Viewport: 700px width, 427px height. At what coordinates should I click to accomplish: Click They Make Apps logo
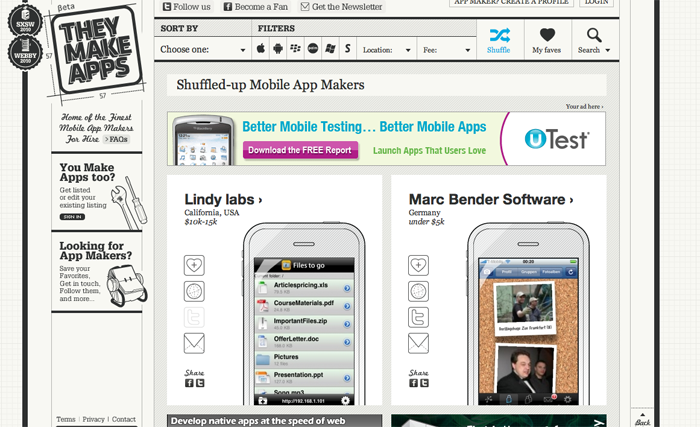coord(96,50)
